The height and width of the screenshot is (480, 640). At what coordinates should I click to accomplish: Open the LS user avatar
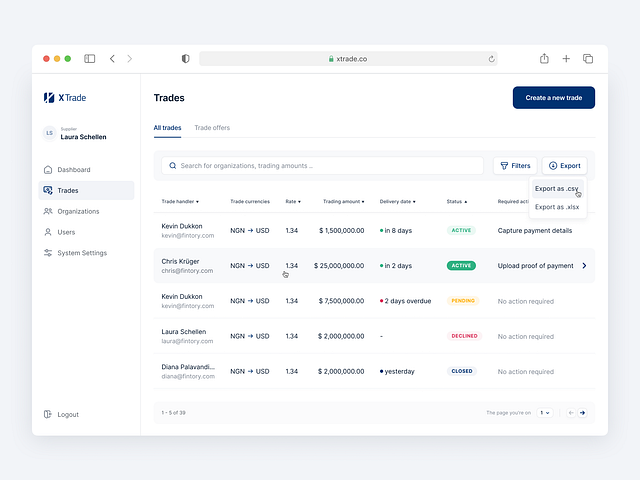tap(49, 133)
